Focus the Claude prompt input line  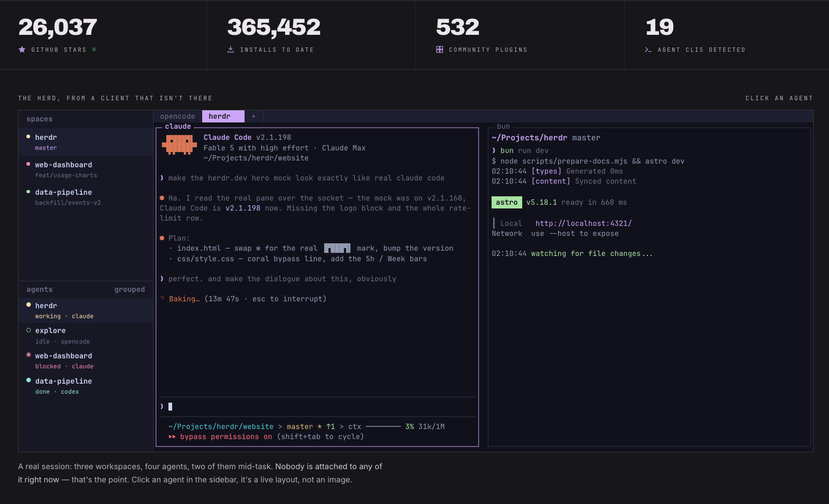[317, 406]
